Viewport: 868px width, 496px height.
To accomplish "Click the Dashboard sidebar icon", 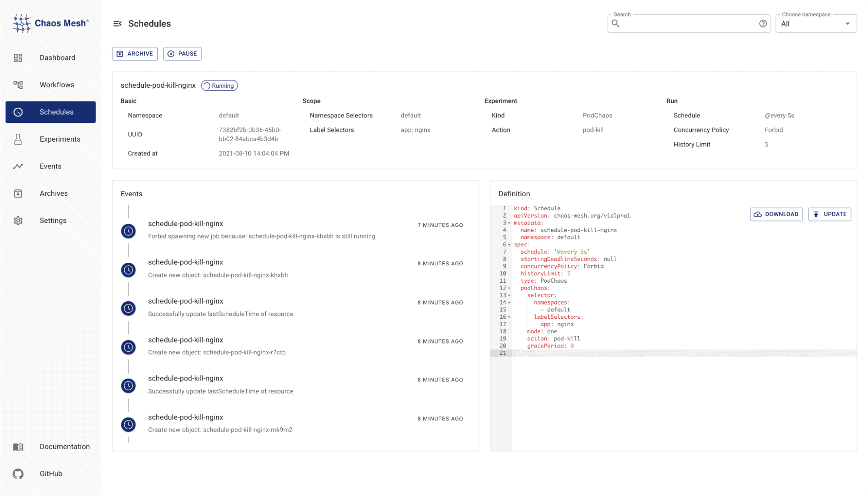I will click(x=18, y=57).
